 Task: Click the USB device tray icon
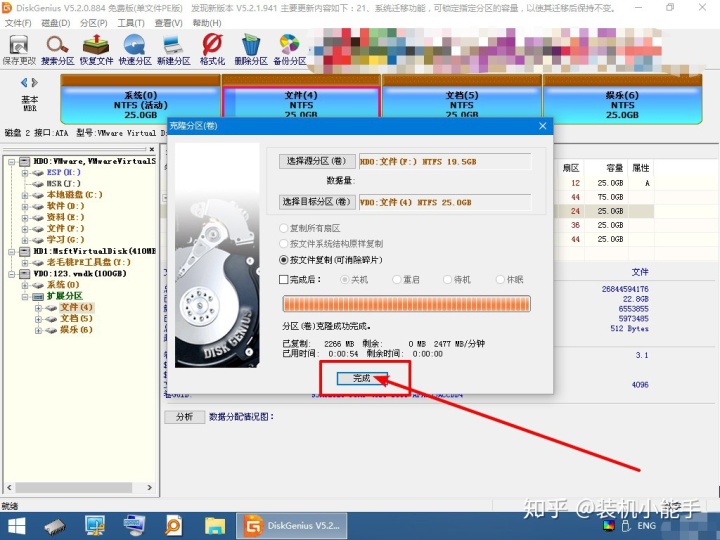625,526
